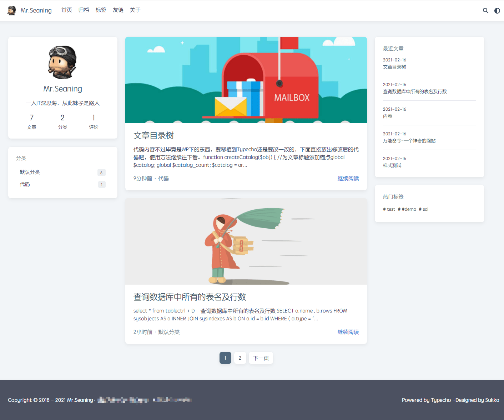Open the 标签 navigation menu item
This screenshot has height=420, width=504.
coord(101,10)
